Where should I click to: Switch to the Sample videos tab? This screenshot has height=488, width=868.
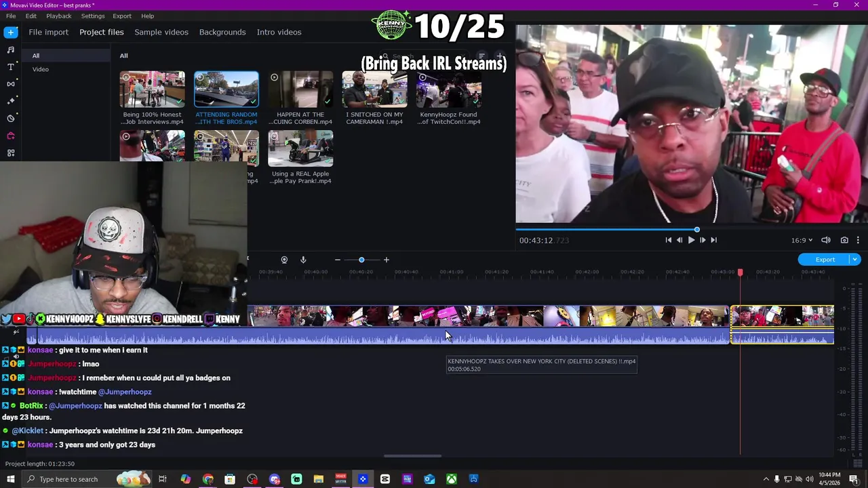pos(161,32)
